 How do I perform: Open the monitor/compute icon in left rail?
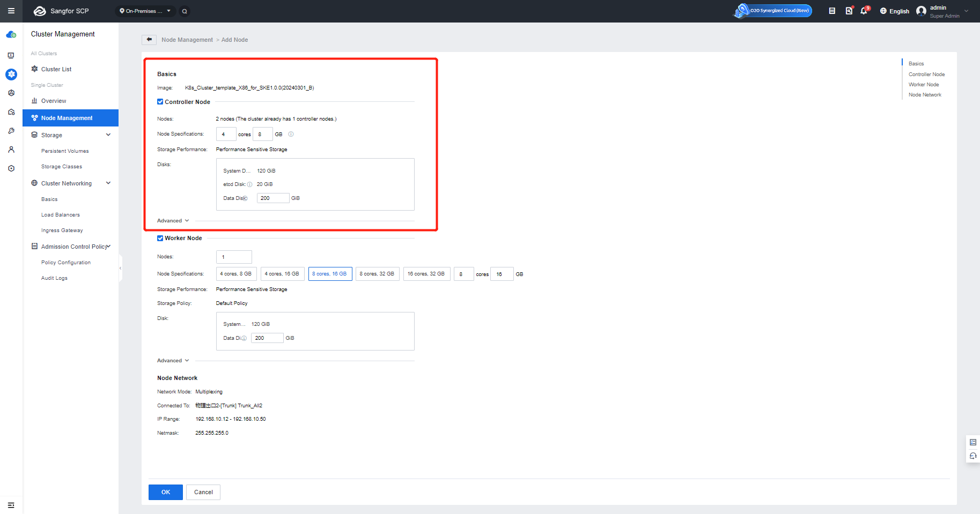tap(11, 55)
